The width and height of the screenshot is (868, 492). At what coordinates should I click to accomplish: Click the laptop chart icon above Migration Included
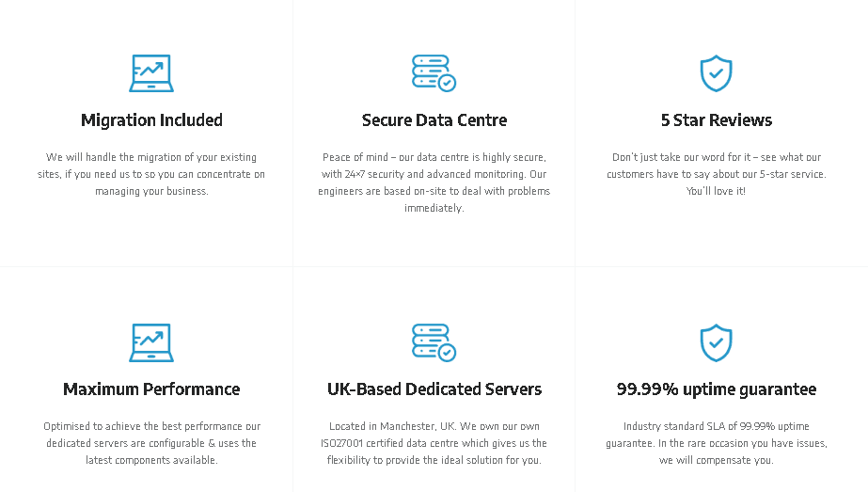coord(151,73)
